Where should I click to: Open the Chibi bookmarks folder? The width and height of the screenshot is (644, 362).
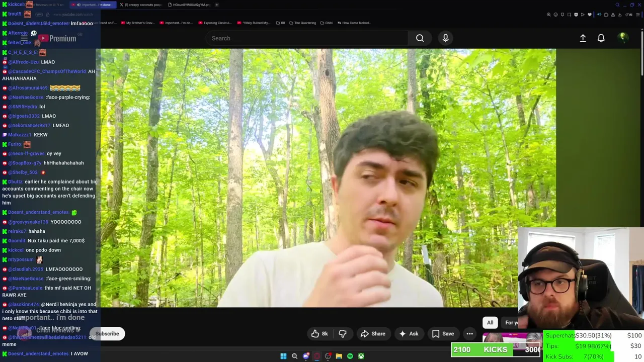[327, 23]
